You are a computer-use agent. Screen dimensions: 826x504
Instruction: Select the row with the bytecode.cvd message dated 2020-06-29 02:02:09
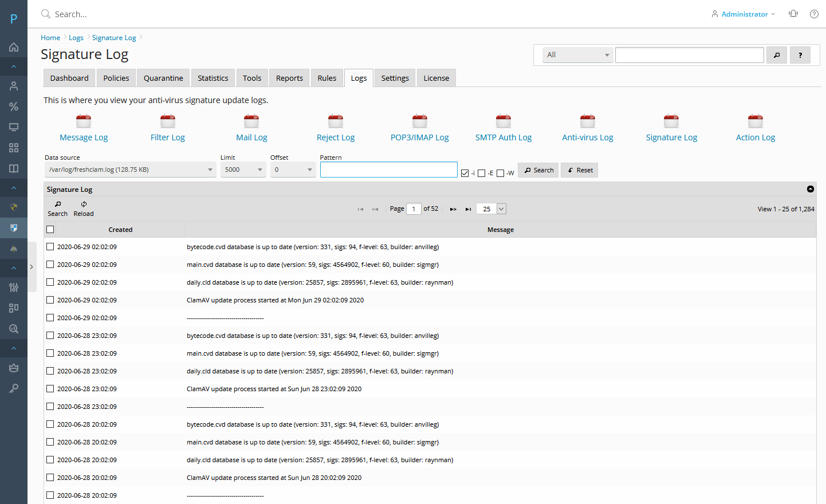point(50,247)
